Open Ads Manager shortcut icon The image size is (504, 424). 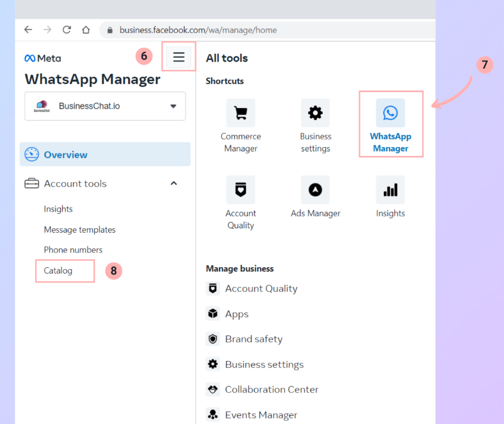click(315, 190)
